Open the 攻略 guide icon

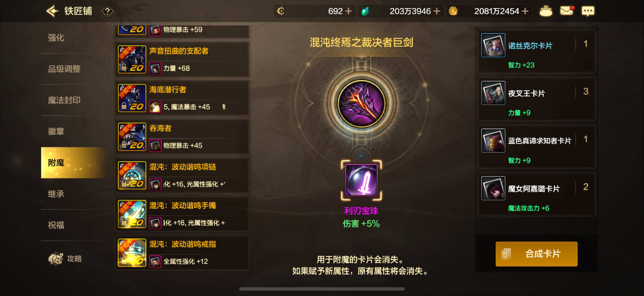click(x=65, y=258)
